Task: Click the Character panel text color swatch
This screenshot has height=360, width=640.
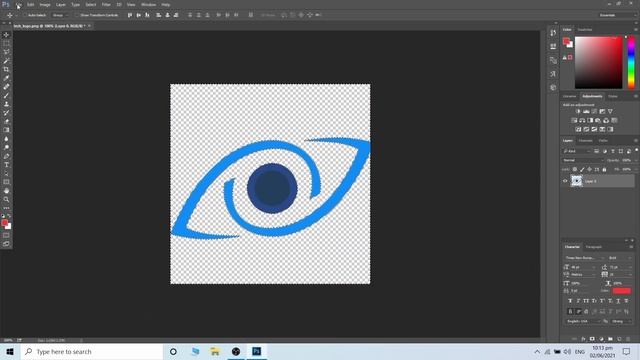Action: [x=622, y=291]
